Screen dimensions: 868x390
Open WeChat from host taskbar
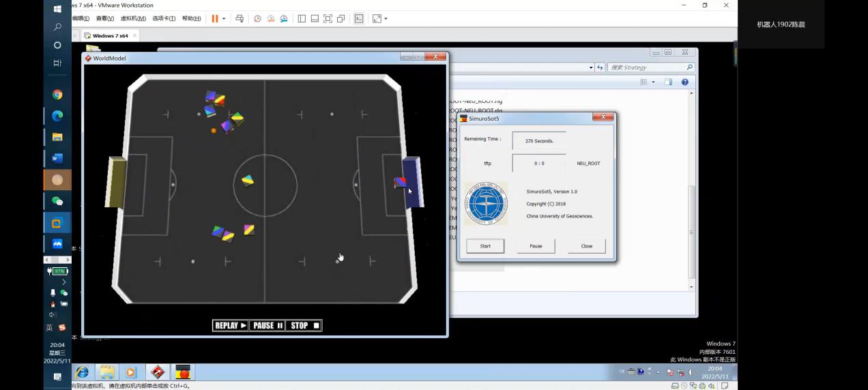click(57, 201)
